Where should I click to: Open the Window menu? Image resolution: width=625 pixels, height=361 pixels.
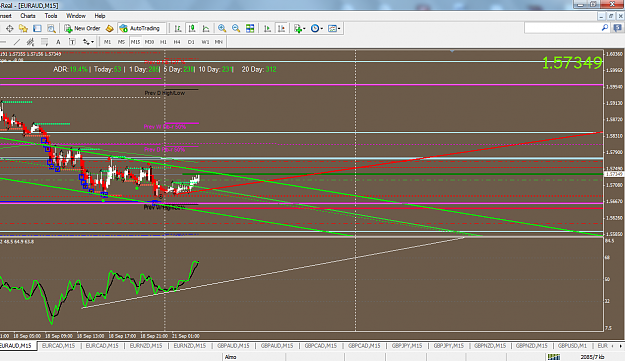76,16
